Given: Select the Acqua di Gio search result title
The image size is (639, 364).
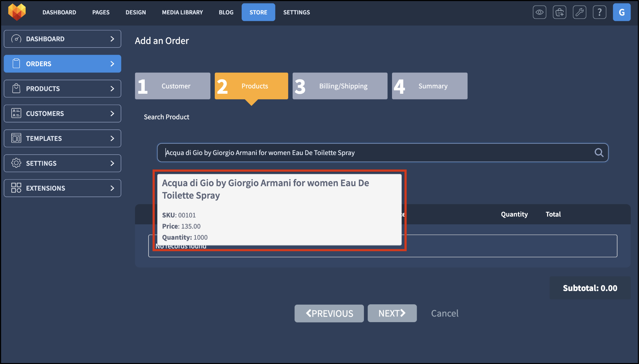Looking at the screenshot, I should pyautogui.click(x=265, y=189).
